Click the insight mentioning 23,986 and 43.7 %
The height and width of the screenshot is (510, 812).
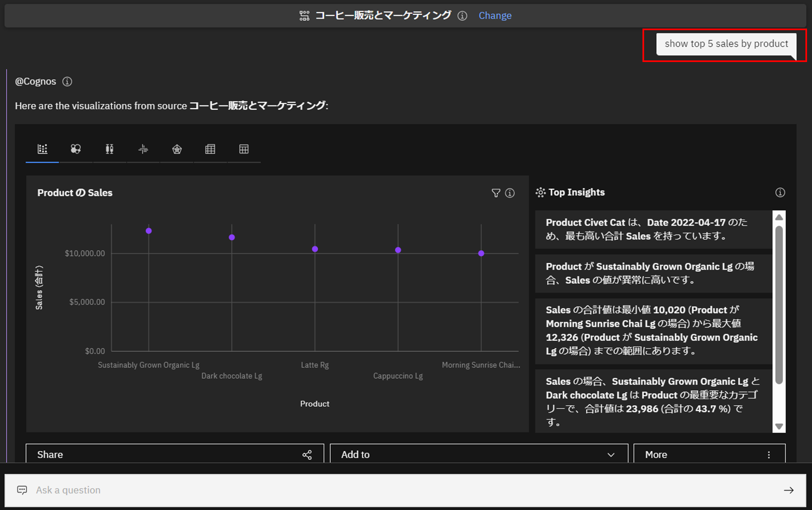pos(653,401)
